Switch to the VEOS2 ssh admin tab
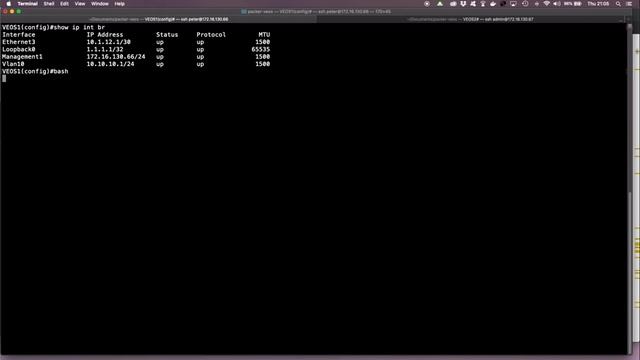This screenshot has width=640, height=360. (x=470, y=19)
